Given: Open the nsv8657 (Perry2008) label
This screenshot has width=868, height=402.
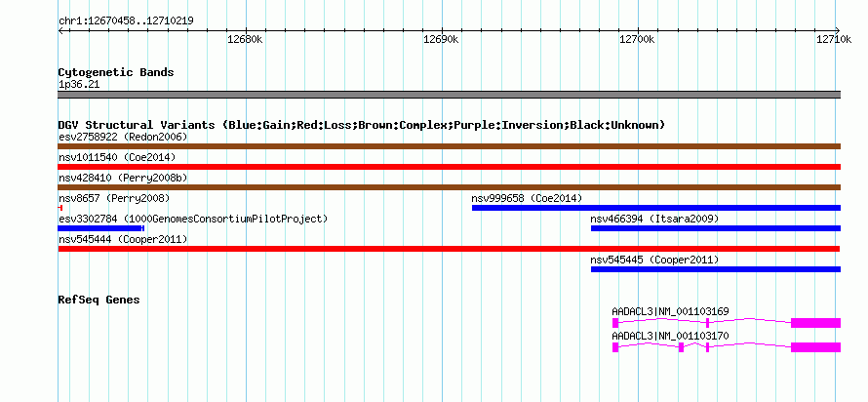Looking at the screenshot, I should [x=114, y=198].
